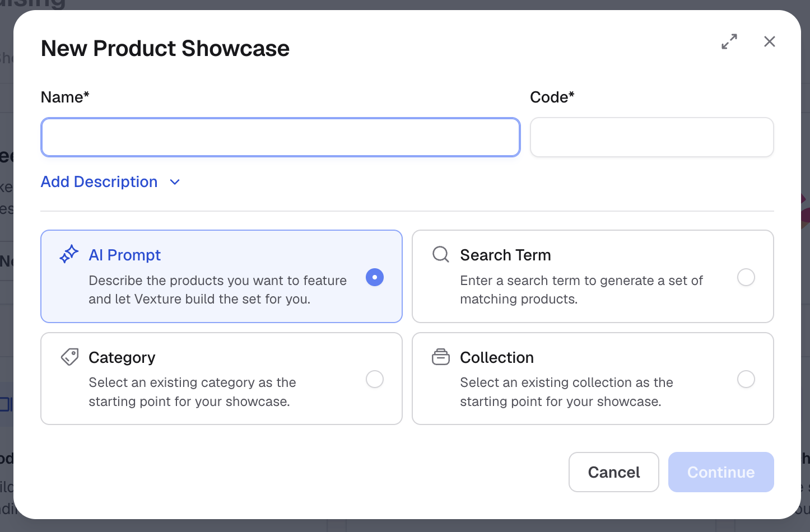
Task: Choose the Category radio button
Action: [375, 379]
